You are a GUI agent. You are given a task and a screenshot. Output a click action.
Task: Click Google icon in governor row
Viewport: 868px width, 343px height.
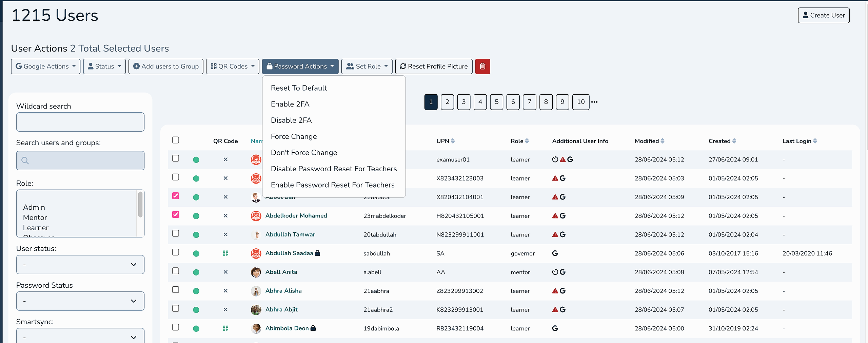[x=555, y=253]
